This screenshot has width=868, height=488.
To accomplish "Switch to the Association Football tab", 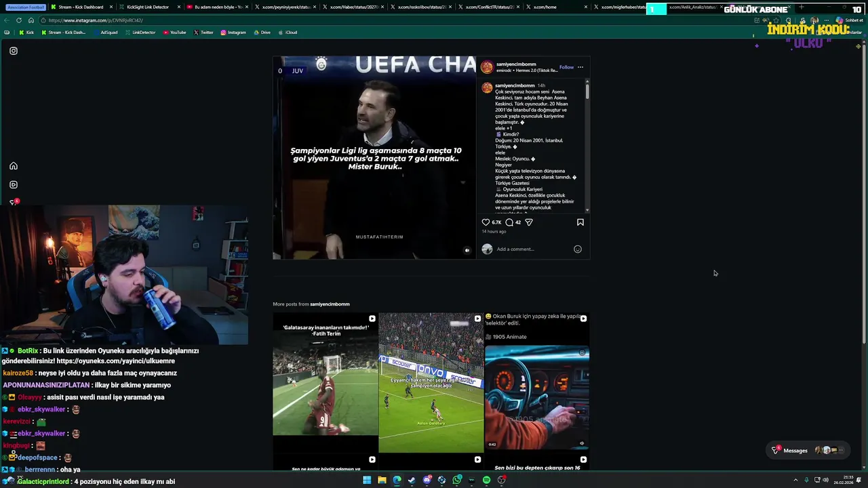I will [26, 7].
